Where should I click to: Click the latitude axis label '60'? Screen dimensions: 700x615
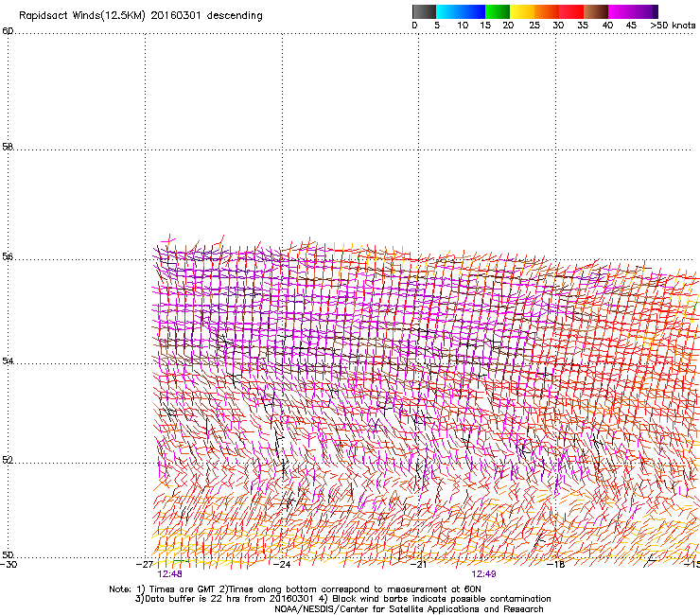point(8,31)
